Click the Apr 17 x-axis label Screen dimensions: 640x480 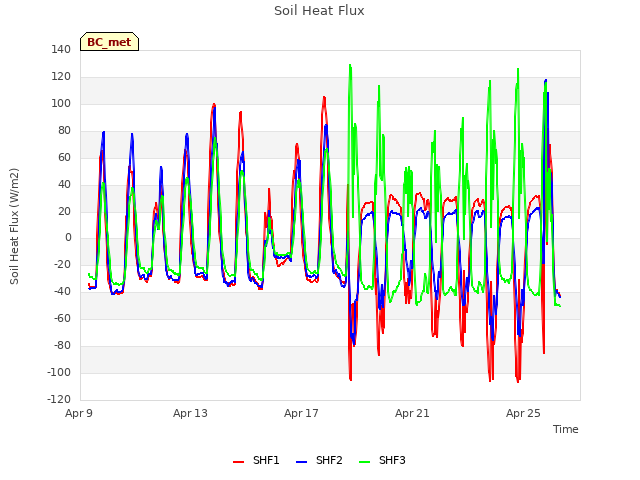click(x=301, y=413)
